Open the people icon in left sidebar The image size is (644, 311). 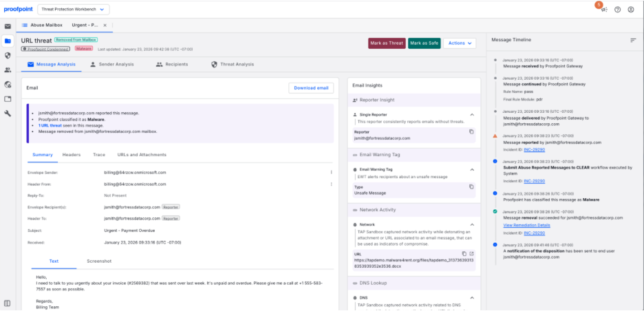tap(8, 69)
